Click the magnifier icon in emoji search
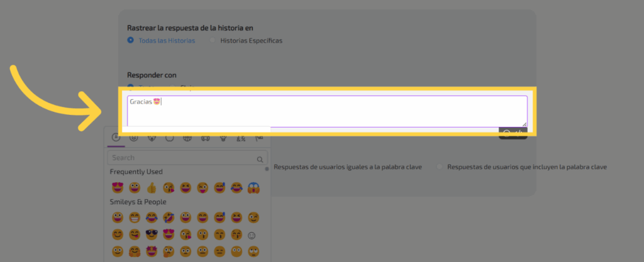Screen dimensions: 644x262 point(260,159)
